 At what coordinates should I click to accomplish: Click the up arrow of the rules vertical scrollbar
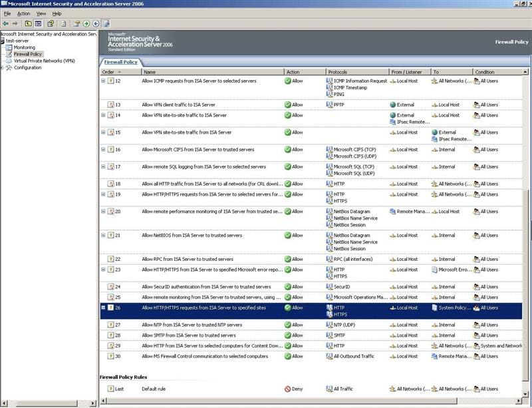[x=525, y=72]
